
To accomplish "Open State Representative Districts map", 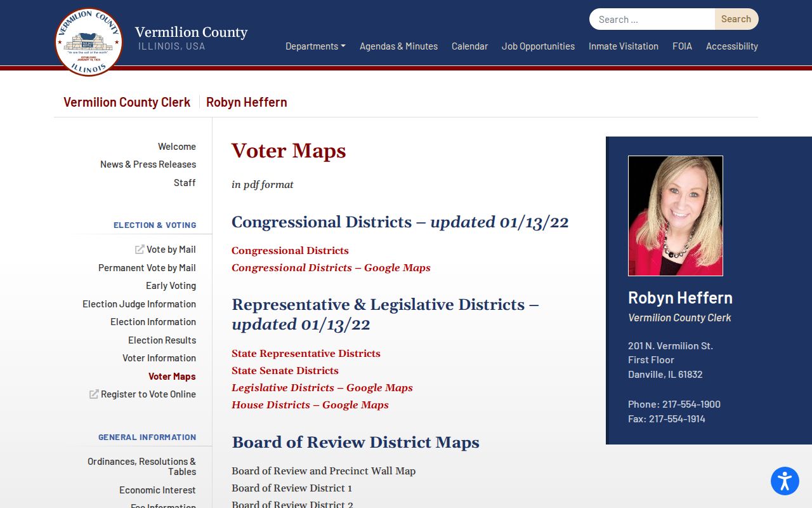I will [x=306, y=354].
